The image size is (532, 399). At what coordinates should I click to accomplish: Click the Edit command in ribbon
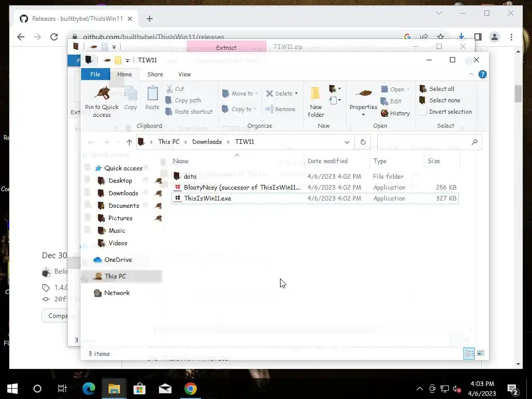(x=391, y=101)
